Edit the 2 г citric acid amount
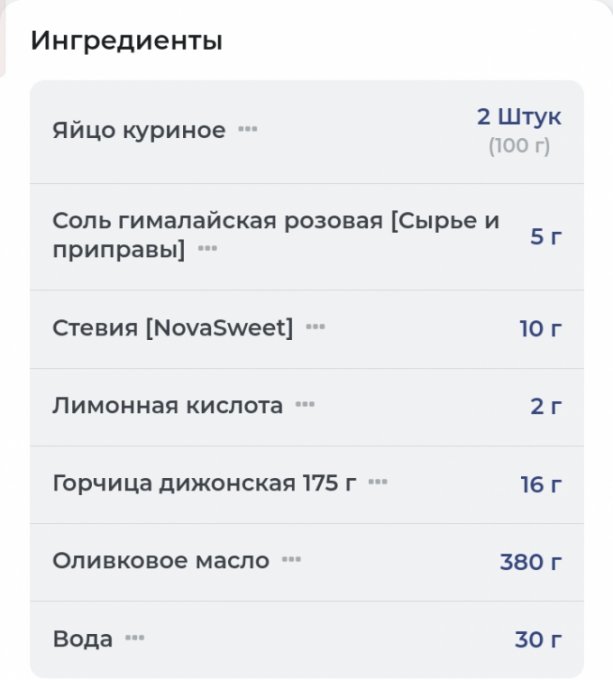This screenshot has width=613, height=680. [x=545, y=406]
